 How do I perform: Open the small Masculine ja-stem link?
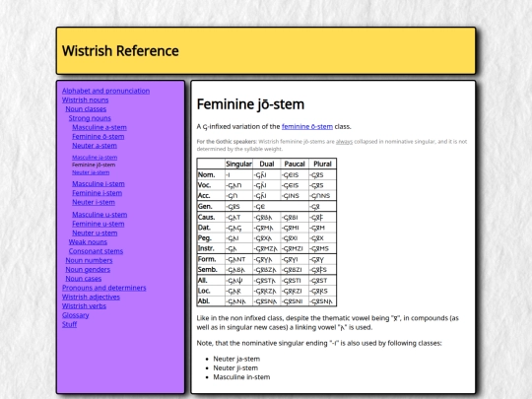[95, 158]
